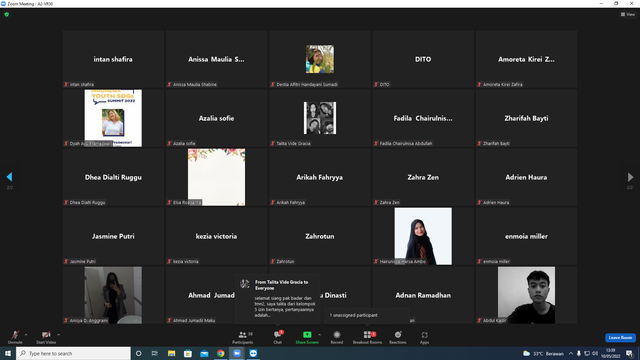Screen dimensions: 640x360
Task: Select the Jasmine Putri participant tile
Action: 113,236
